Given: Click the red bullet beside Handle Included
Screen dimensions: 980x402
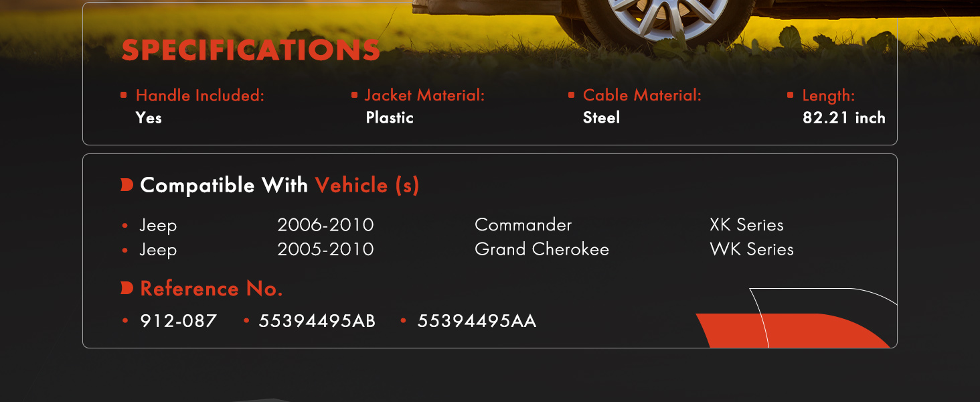Looking at the screenshot, I should [x=124, y=95].
